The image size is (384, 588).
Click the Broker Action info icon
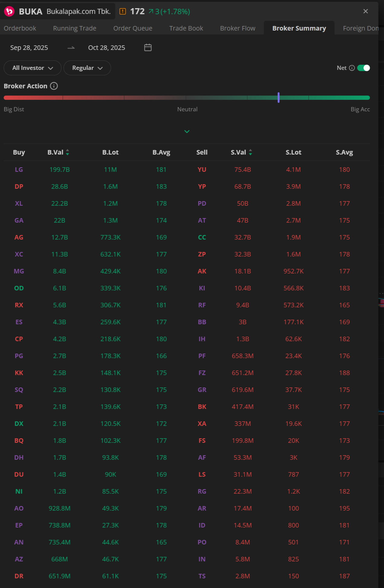pyautogui.click(x=54, y=86)
